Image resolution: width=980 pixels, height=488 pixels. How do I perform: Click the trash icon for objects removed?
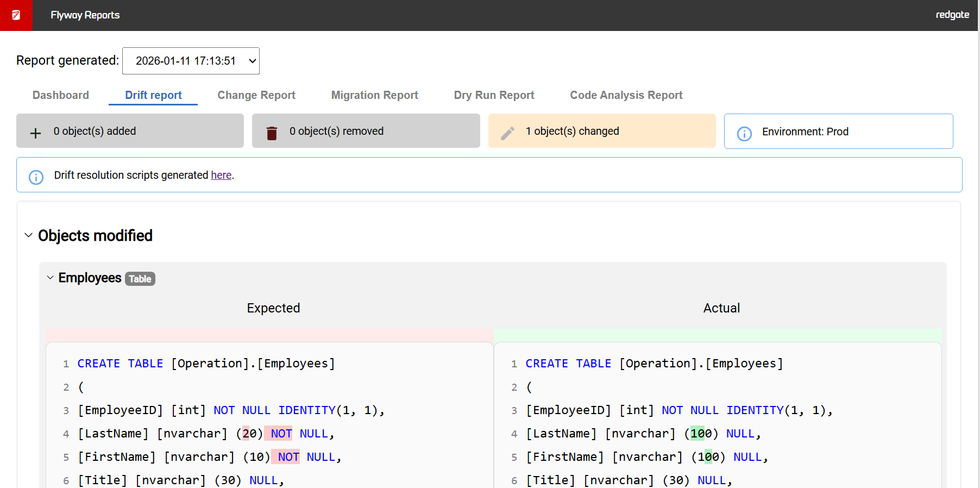pos(272,133)
